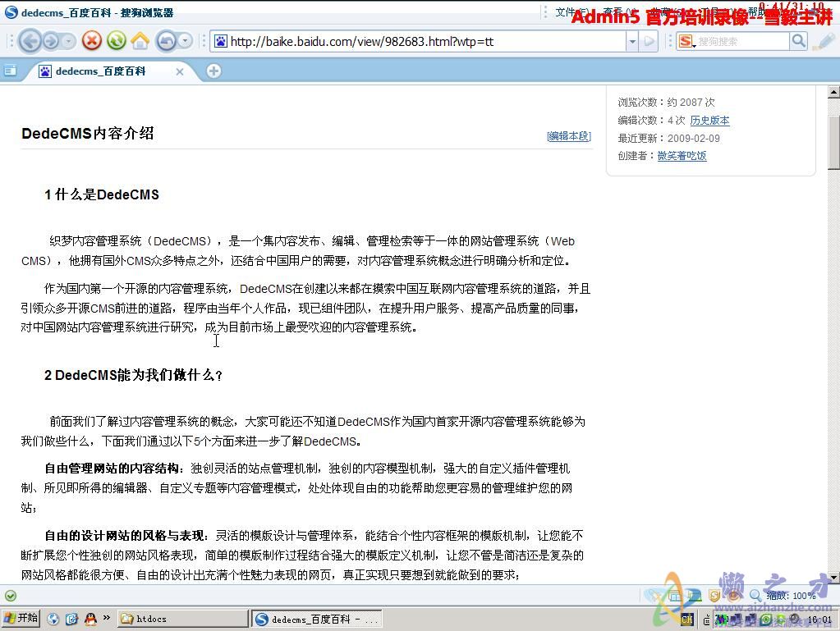This screenshot has height=631, width=840.
Task: Click the vertical scrollbar thumb
Action: (833, 142)
